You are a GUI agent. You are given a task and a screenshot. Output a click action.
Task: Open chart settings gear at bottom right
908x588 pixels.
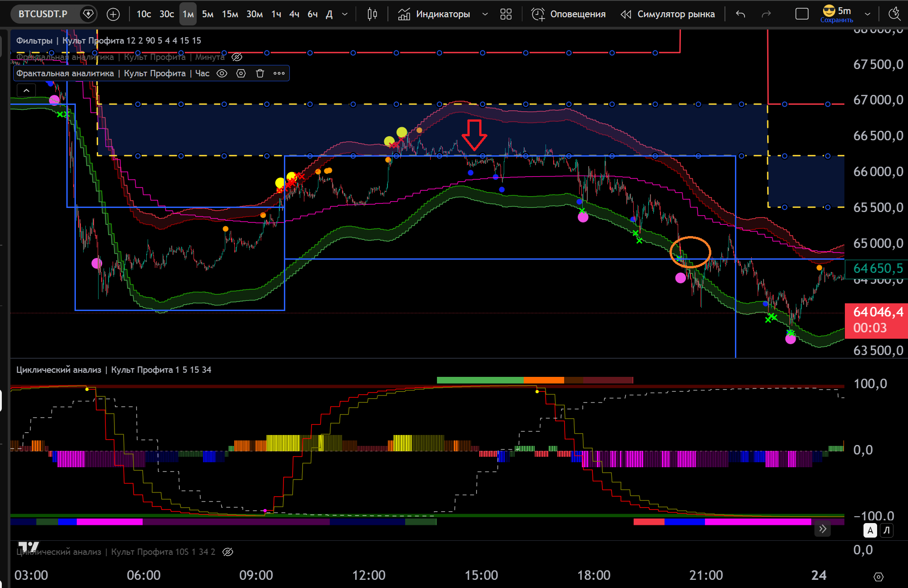[x=878, y=577]
